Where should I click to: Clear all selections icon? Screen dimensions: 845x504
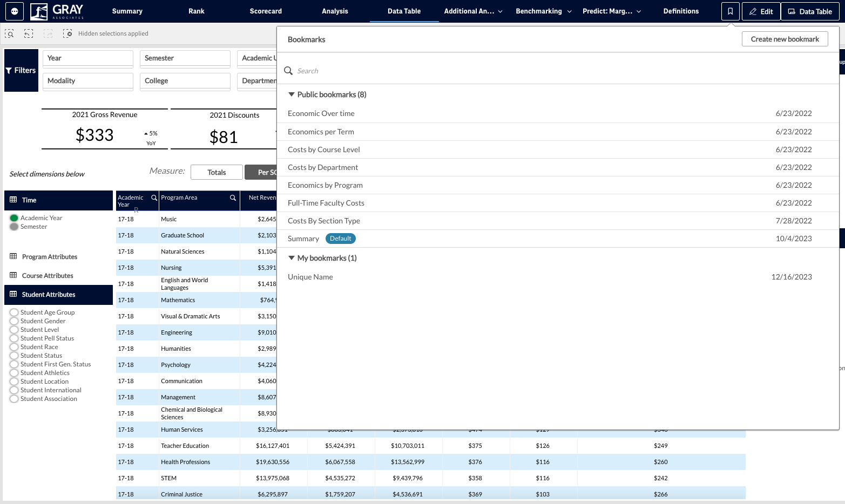pyautogui.click(x=67, y=33)
